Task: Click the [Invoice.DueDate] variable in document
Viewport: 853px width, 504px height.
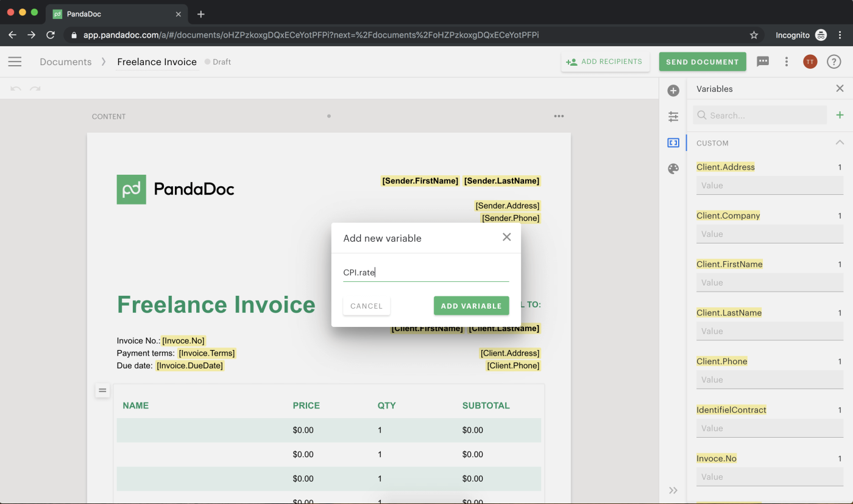Action: coord(190,366)
